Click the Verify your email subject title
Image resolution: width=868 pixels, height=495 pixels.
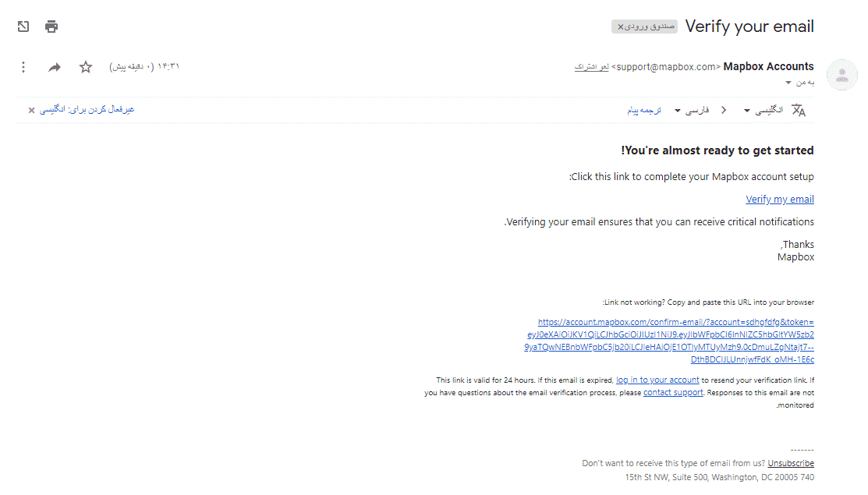(x=749, y=26)
